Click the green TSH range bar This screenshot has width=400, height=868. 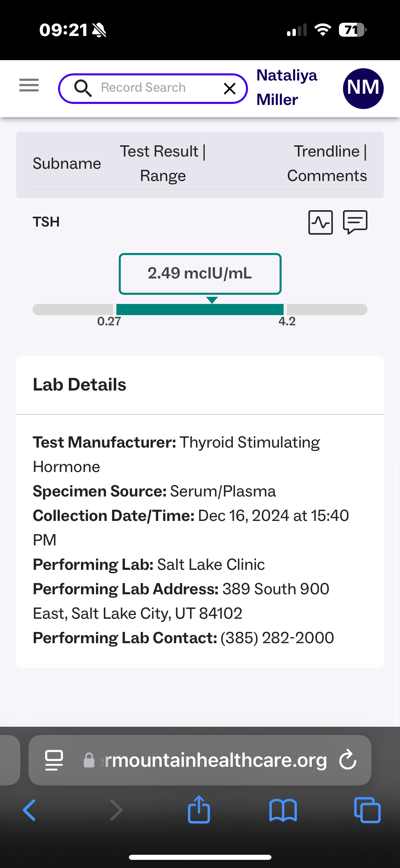200,310
